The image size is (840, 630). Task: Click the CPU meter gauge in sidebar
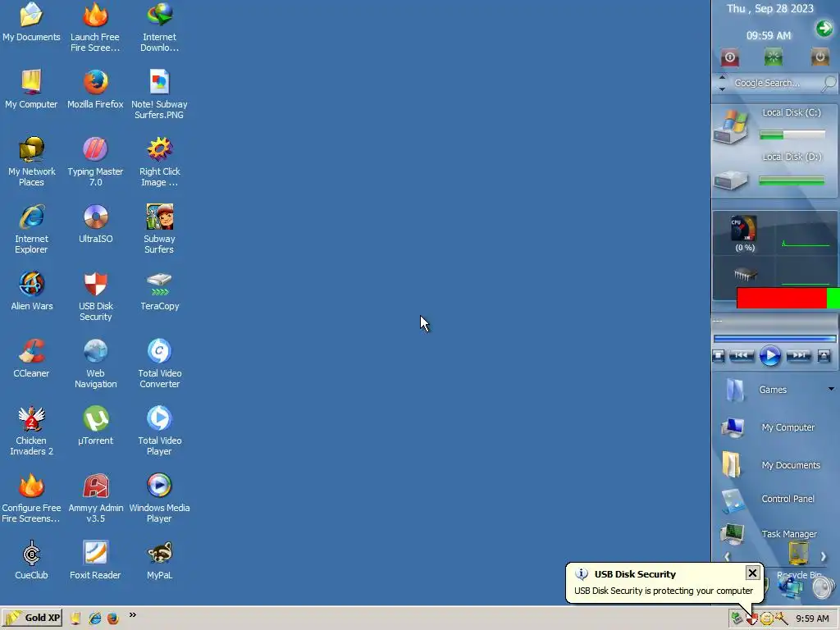[x=744, y=229]
